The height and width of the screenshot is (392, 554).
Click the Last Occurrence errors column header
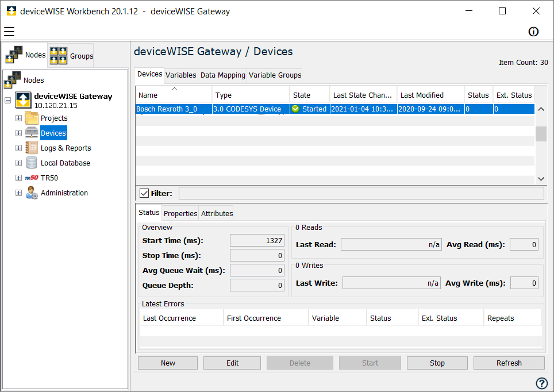click(x=182, y=318)
